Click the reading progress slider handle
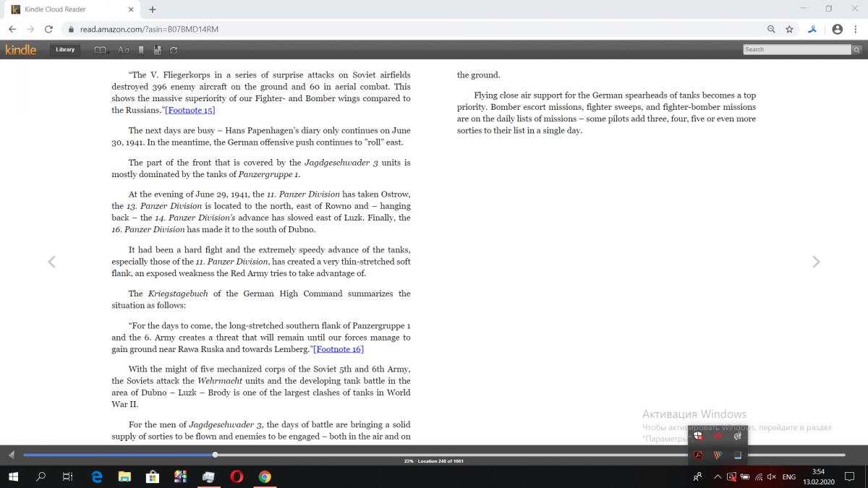This screenshot has width=868, height=488. point(215,455)
